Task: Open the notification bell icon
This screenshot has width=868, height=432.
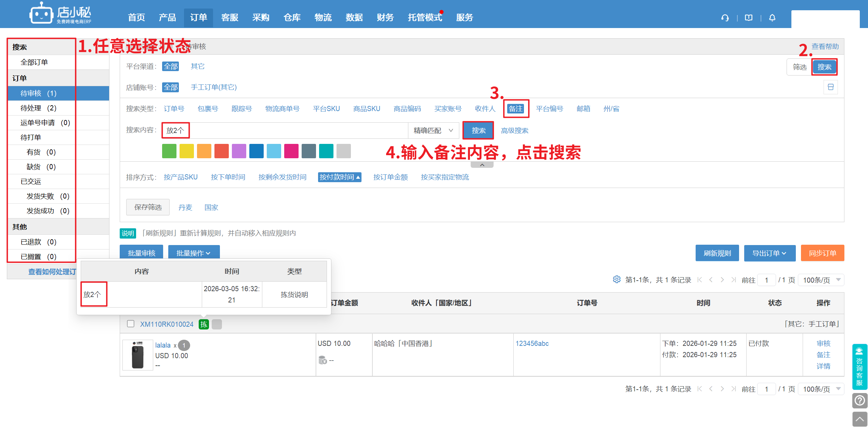Action: [772, 18]
